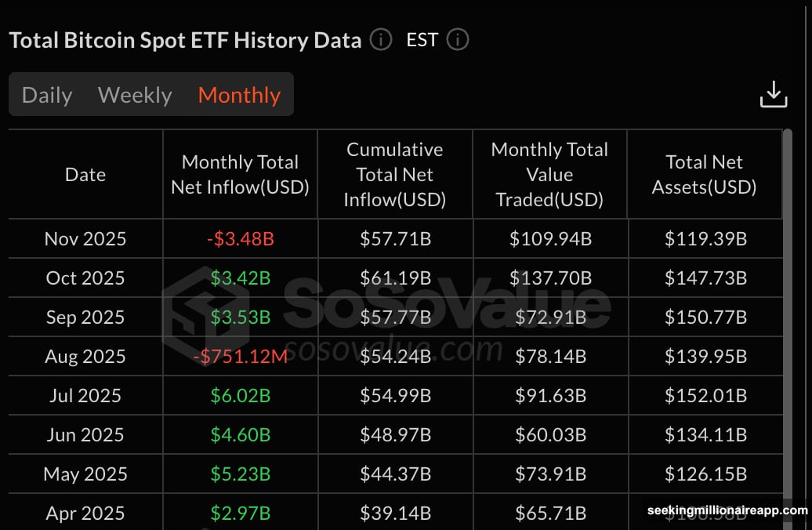Select the $152.01B assets value for Jul 2025
The height and width of the screenshot is (530, 812).
pos(705,395)
